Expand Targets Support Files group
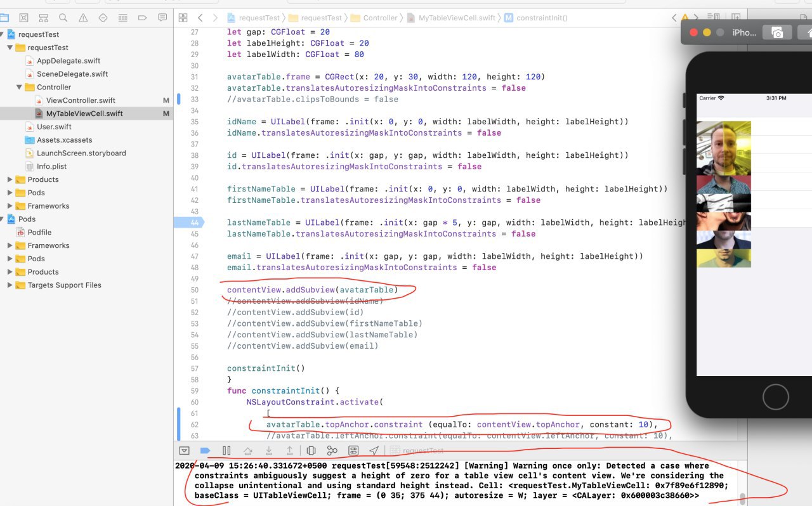This screenshot has height=506, width=812. coord(10,285)
